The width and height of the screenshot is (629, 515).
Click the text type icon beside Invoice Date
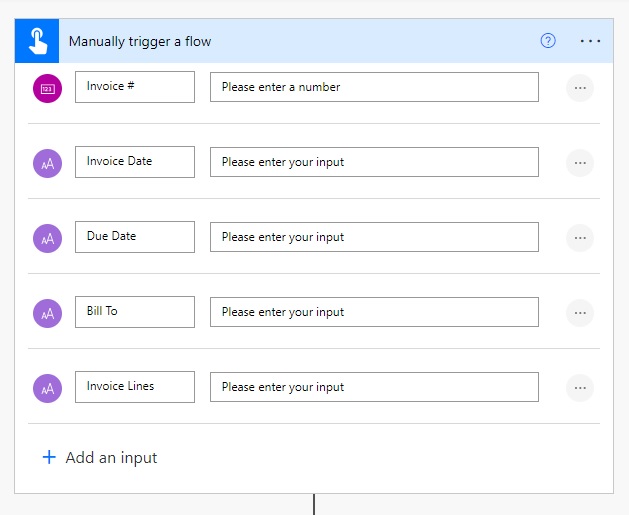pyautogui.click(x=47, y=163)
